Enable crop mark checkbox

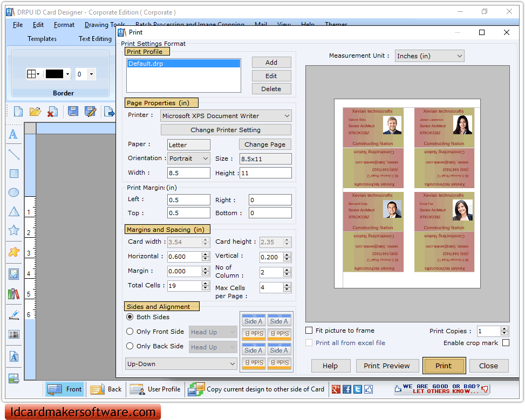[506, 343]
